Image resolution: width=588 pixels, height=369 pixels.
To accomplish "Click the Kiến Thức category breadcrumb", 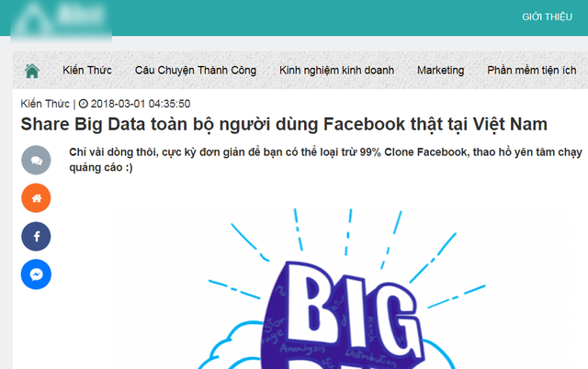I will coord(45,104).
